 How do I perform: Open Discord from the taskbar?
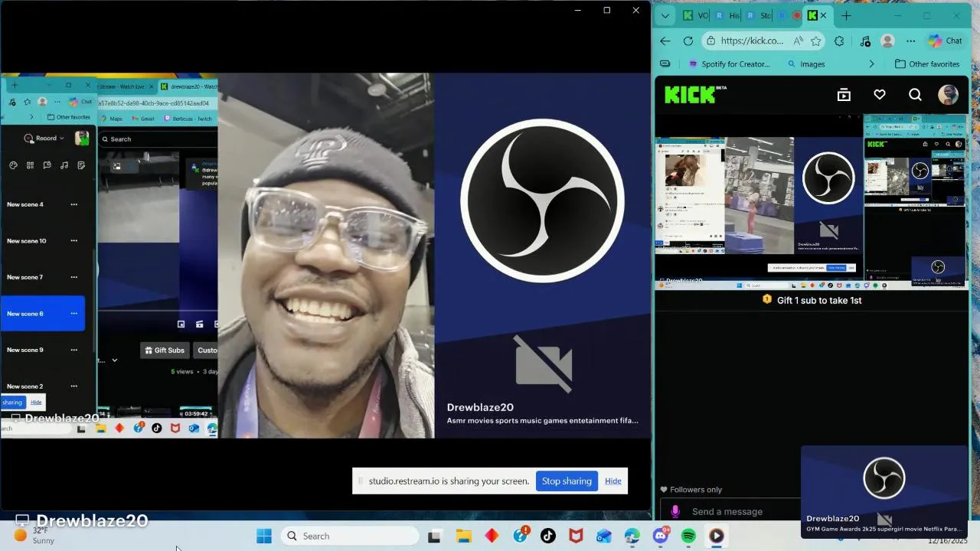[x=660, y=536]
